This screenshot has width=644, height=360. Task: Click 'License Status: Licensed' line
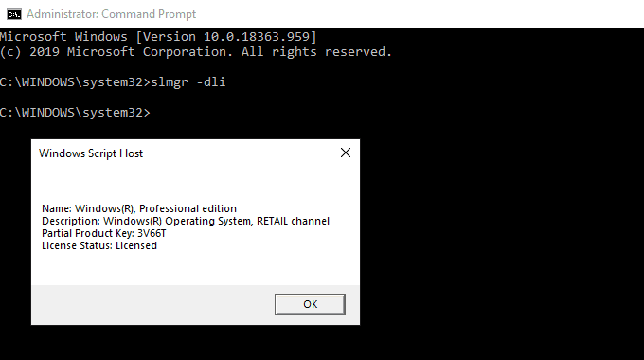point(99,245)
